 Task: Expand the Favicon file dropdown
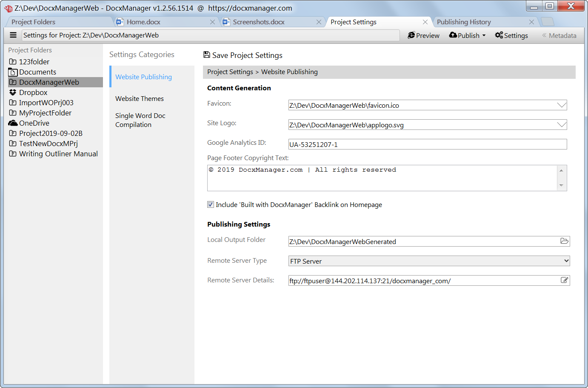pyautogui.click(x=562, y=105)
